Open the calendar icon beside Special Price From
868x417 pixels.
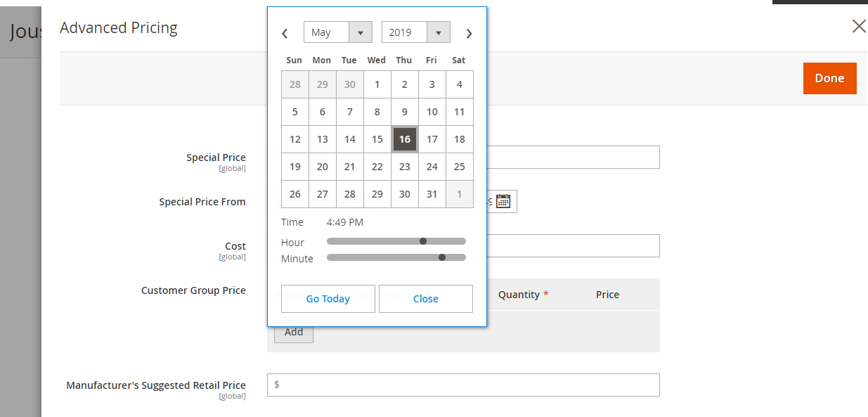coord(503,201)
